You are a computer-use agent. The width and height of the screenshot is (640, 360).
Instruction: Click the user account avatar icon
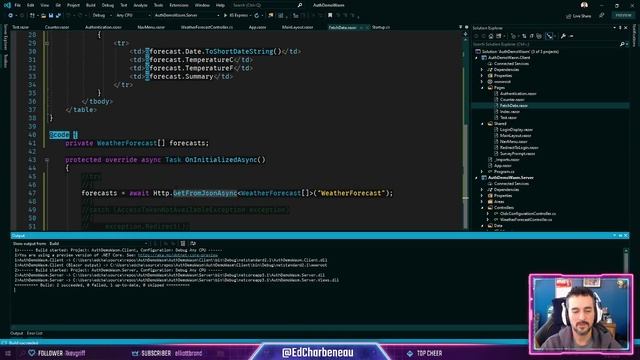tap(584, 5)
